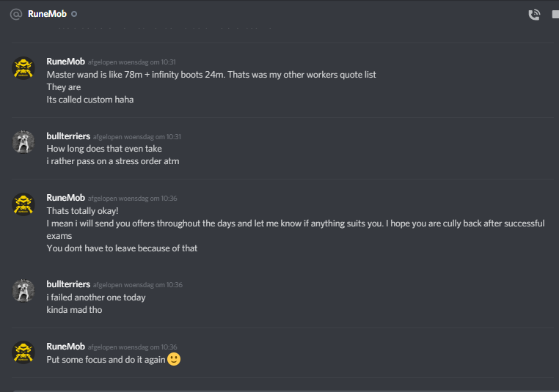Click RuneMob username above "Put some focus" message
Screen dimensions: 559x392
click(65, 347)
